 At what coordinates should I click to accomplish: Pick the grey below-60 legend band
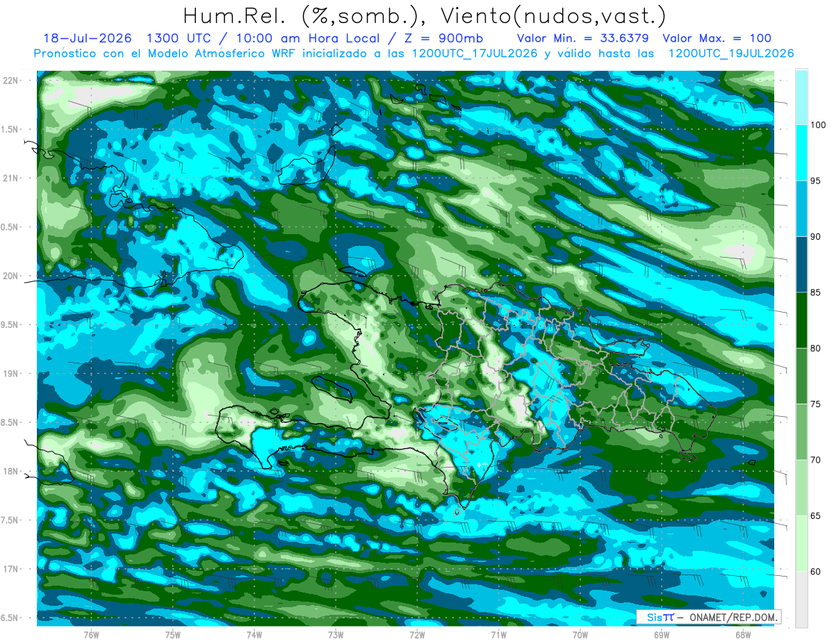[x=801, y=600]
